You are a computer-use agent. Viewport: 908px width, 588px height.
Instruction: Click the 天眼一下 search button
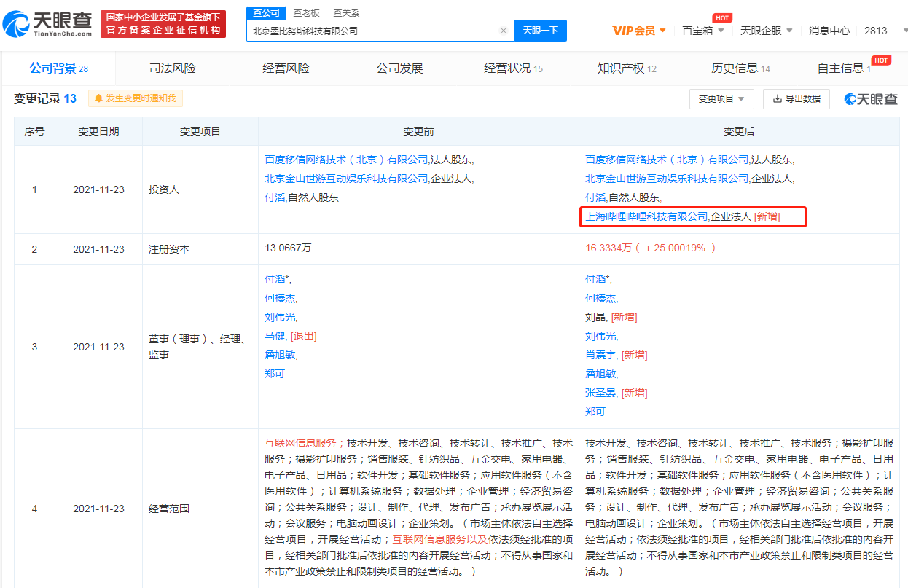(x=541, y=31)
